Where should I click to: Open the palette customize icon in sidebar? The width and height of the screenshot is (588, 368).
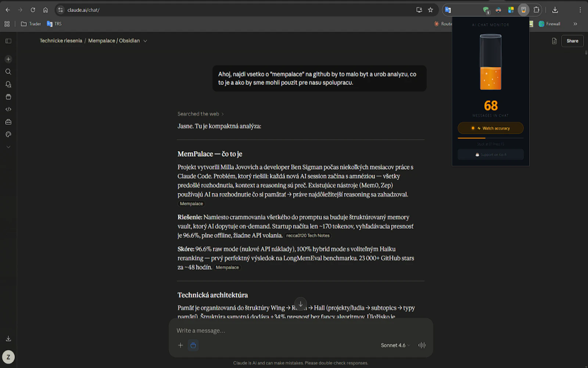click(x=8, y=134)
